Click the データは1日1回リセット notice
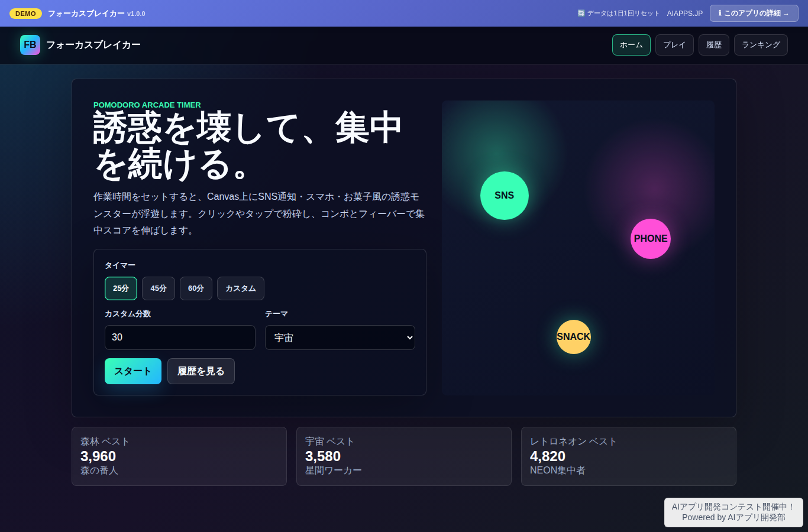 pos(618,13)
